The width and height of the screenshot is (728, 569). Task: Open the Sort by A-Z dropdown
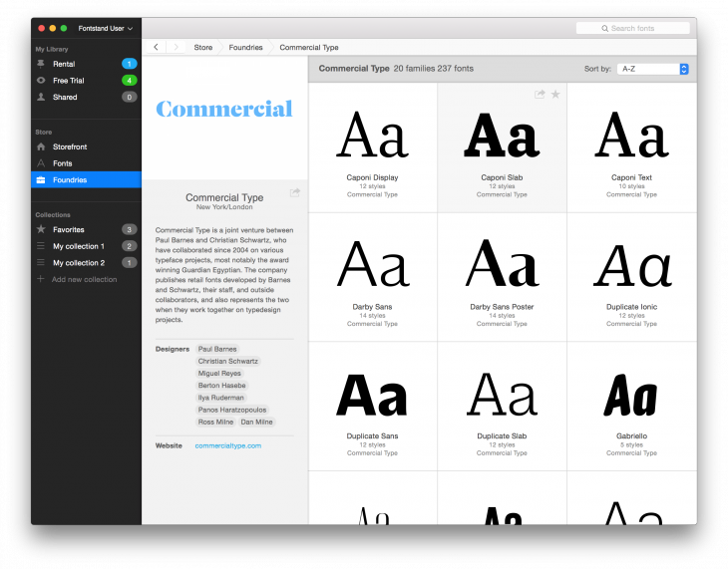[652, 69]
